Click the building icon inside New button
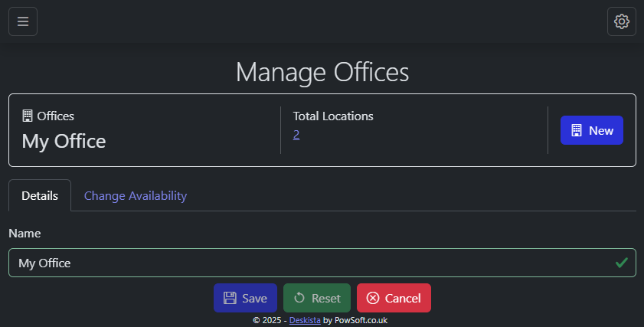Screen dimensions: 644x327 point(577,131)
